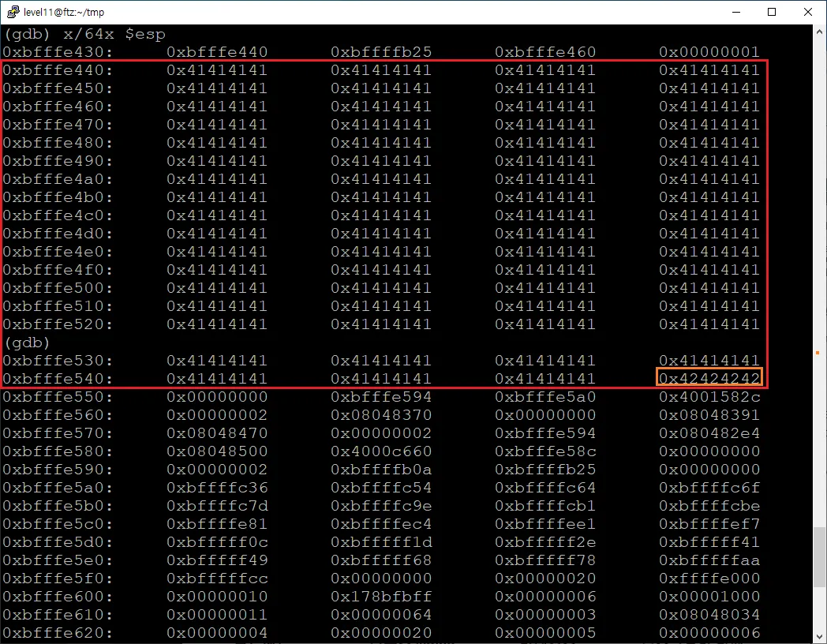Click the address label 0xbfffe4c0:
The height and width of the screenshot is (644, 827).
pos(58,215)
